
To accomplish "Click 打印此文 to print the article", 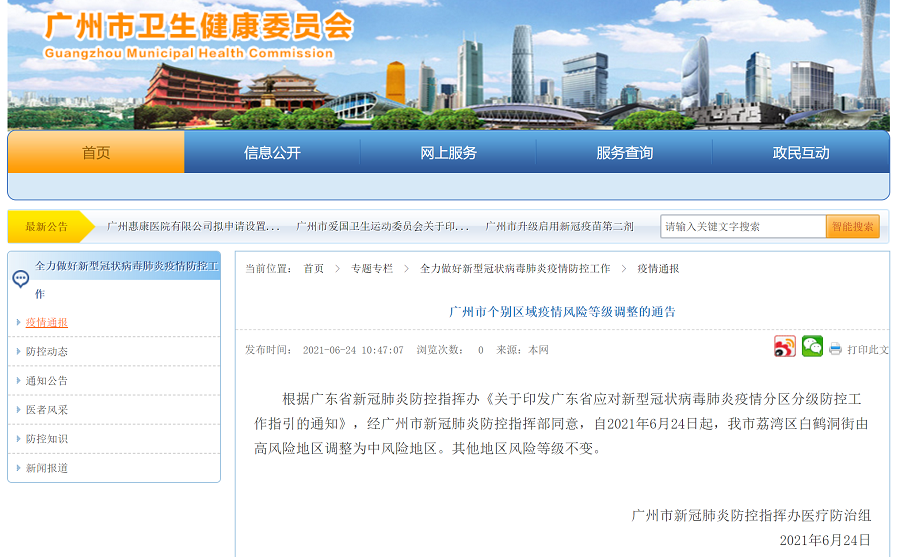I will click(867, 350).
